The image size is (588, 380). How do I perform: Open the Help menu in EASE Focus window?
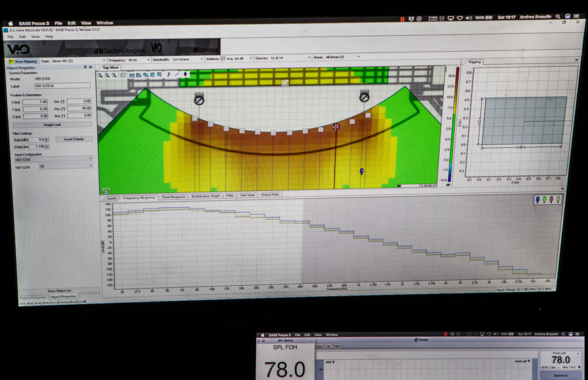pos(49,37)
